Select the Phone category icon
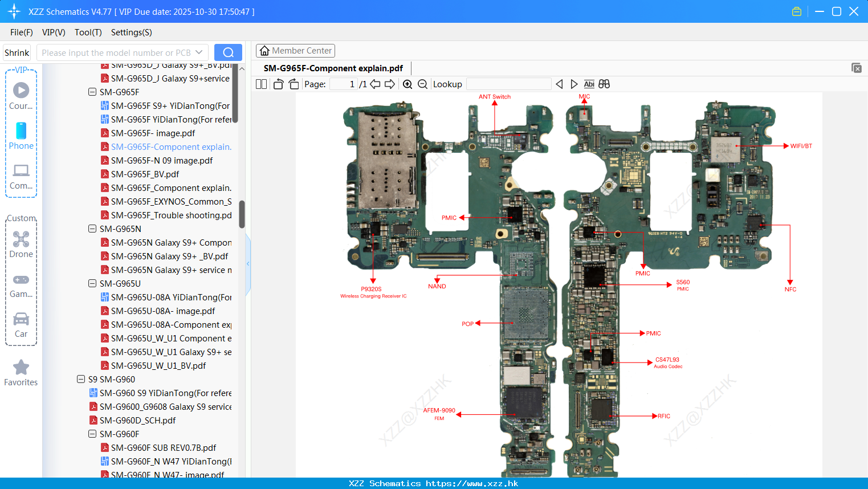Screen dimensions: 868x489 (x=21, y=131)
